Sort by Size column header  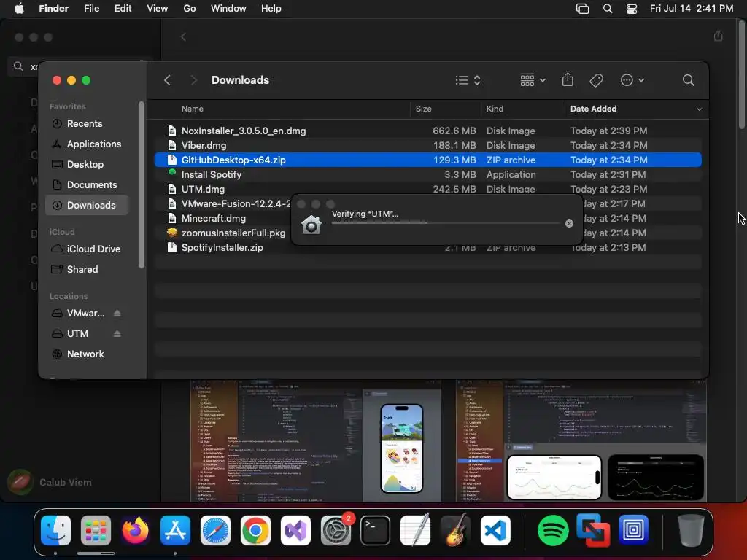coord(424,109)
